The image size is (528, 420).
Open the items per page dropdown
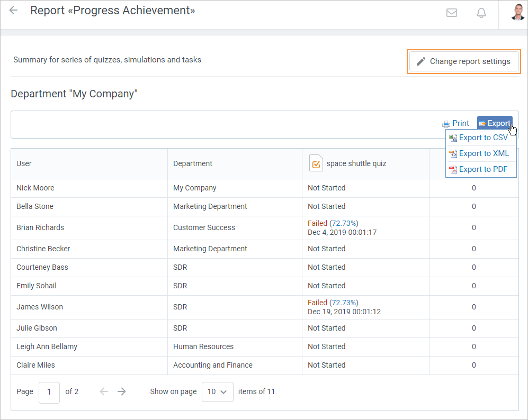(x=217, y=392)
